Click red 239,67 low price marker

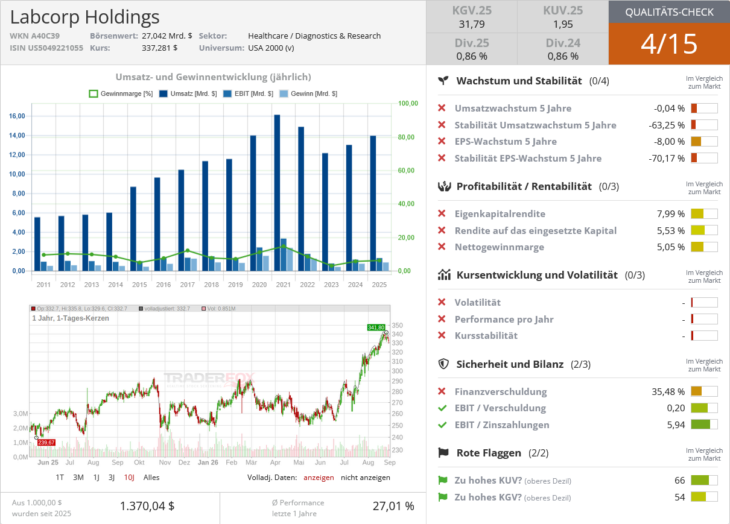point(47,443)
